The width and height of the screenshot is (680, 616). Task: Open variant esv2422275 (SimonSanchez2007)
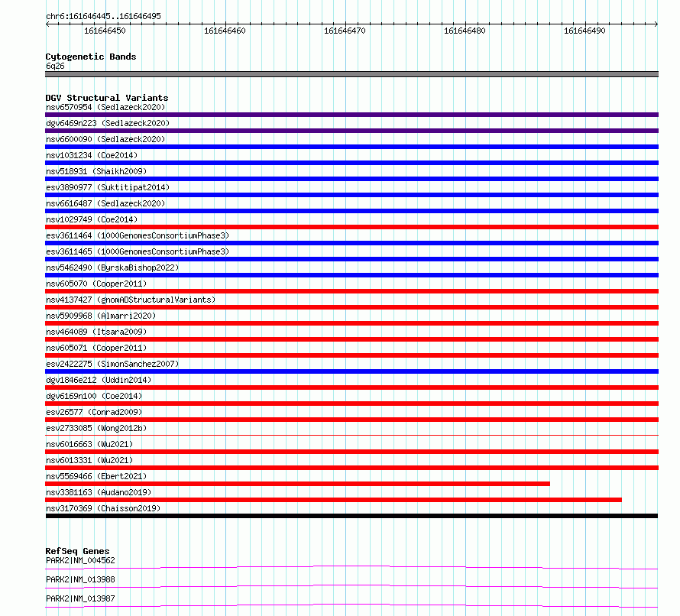point(112,364)
